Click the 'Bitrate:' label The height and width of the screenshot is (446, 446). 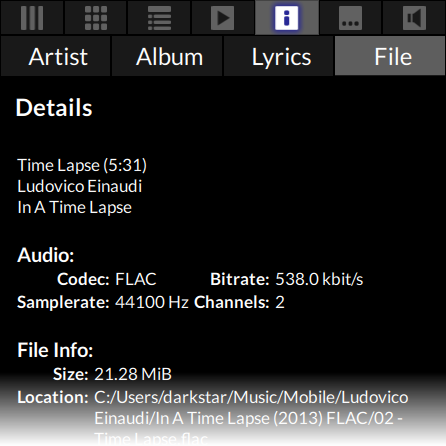pos(240,279)
